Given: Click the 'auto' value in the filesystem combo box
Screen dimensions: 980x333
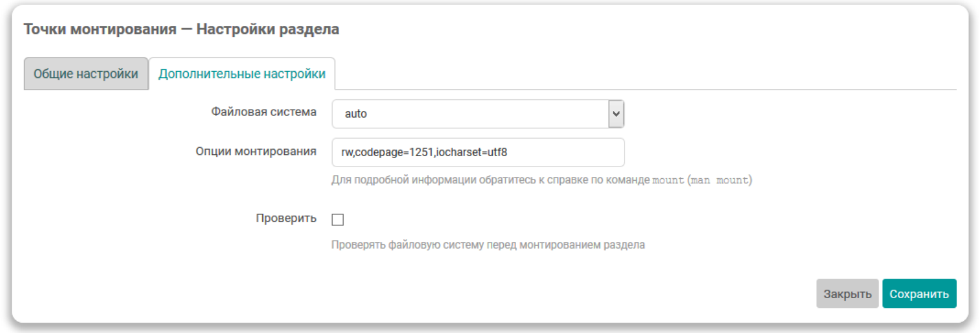Looking at the screenshot, I should (356, 114).
